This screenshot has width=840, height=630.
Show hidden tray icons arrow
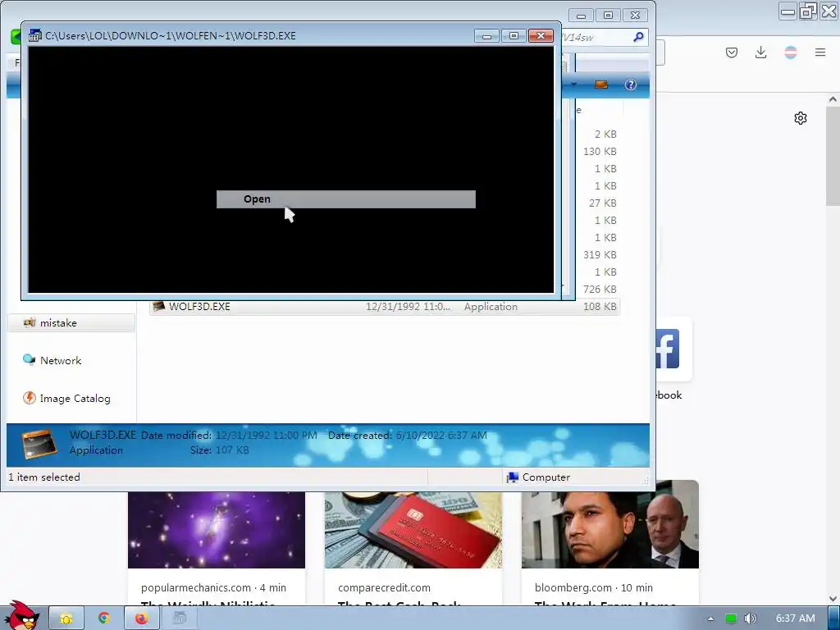[711, 619]
